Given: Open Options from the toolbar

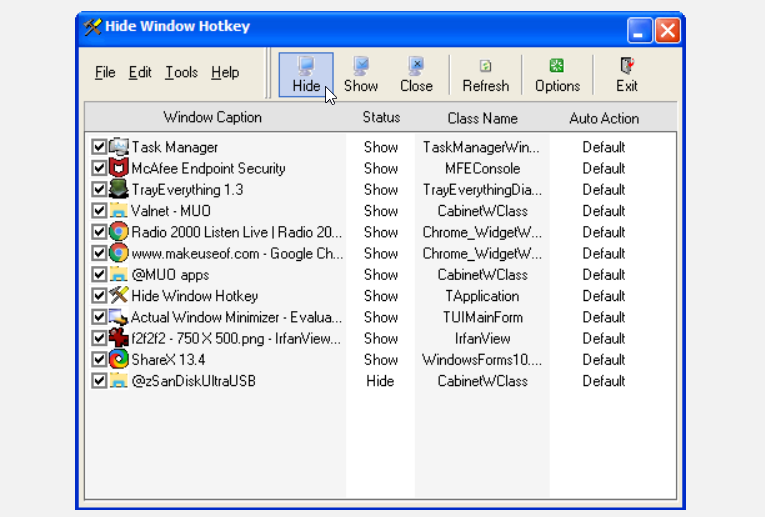Looking at the screenshot, I should 557,75.
